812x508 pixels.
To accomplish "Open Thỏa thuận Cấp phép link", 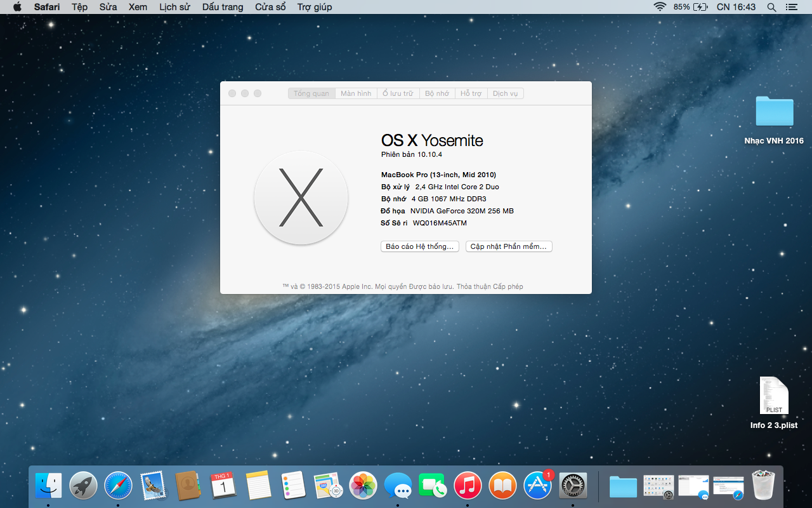I will tap(490, 286).
